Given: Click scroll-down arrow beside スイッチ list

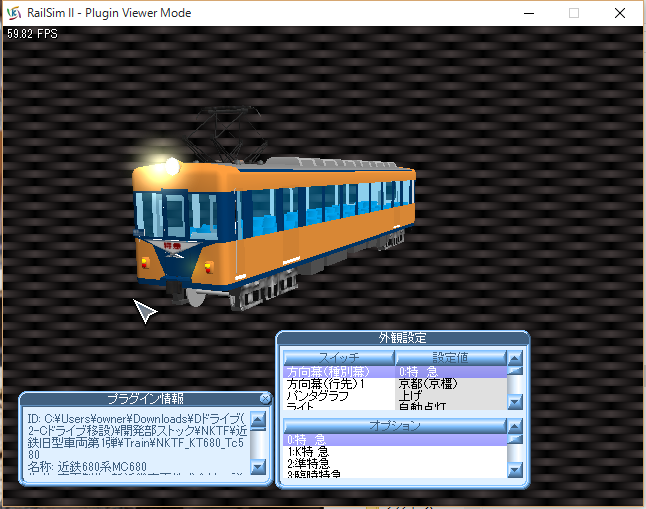Looking at the screenshot, I should tap(515, 402).
